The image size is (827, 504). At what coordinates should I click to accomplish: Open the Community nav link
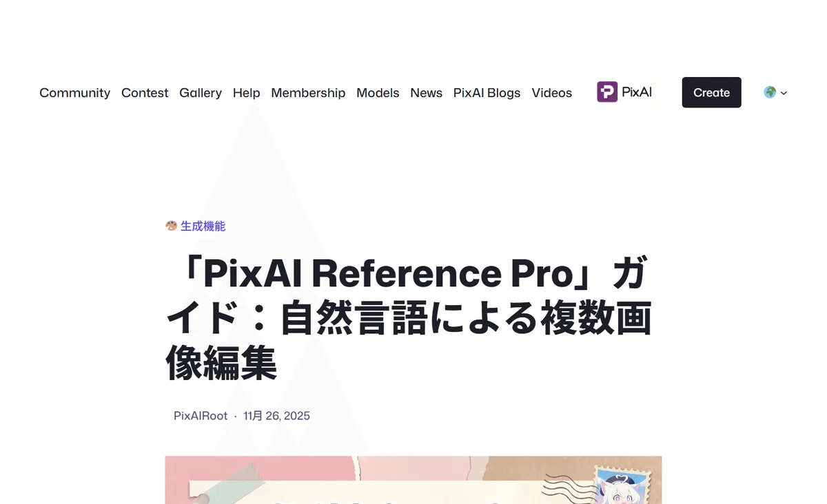tap(74, 93)
